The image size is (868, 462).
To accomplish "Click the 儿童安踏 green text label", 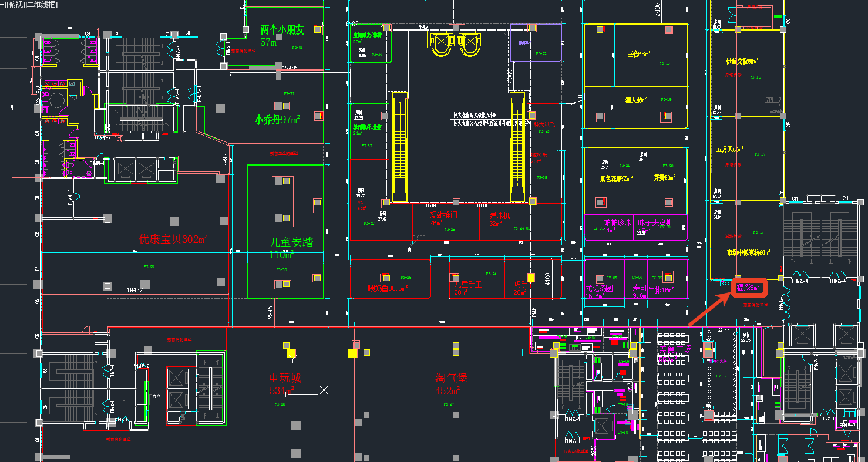I will [291, 242].
